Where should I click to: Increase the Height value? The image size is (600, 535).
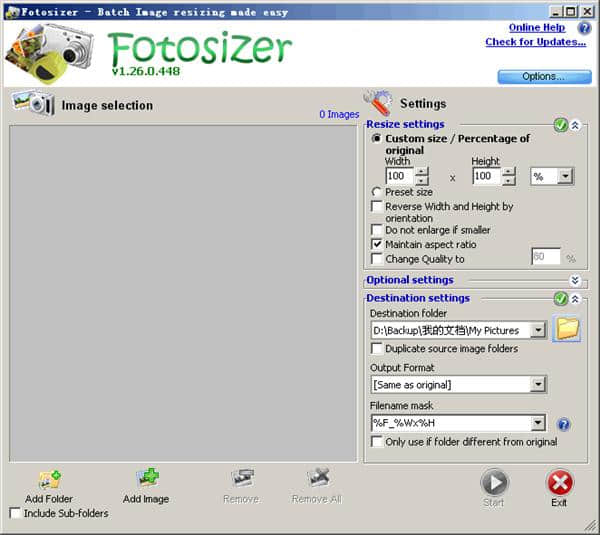coord(509,172)
